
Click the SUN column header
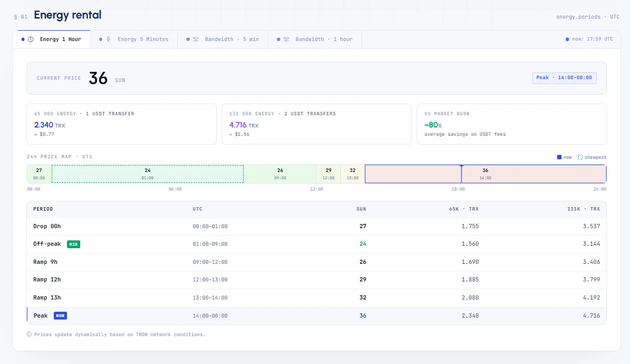[x=361, y=209]
